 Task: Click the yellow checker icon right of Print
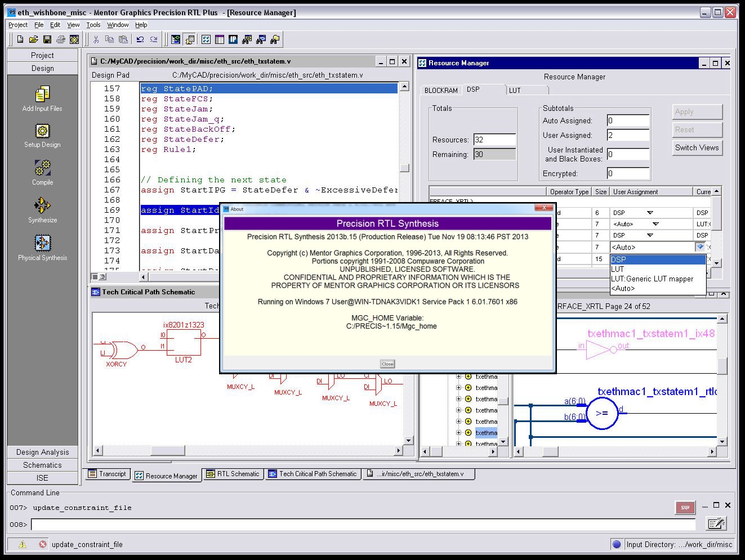74,39
